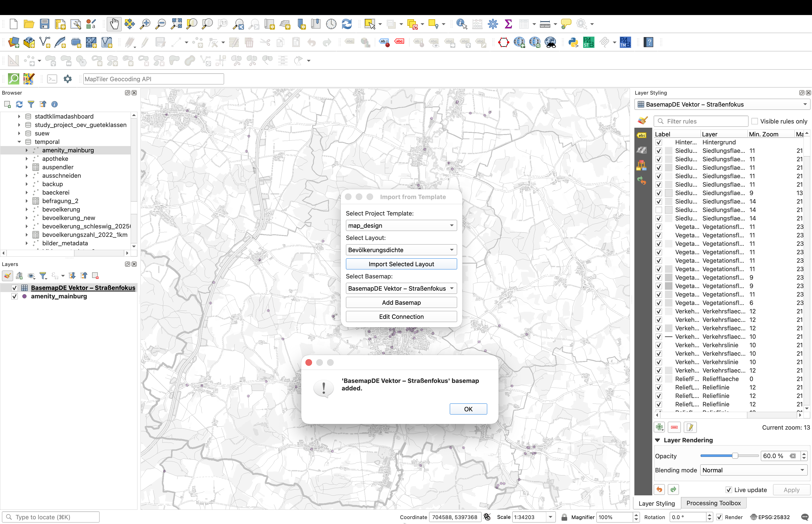This screenshot has height=524, width=812.
Task: Open the Identify Features tool
Action: point(461,24)
